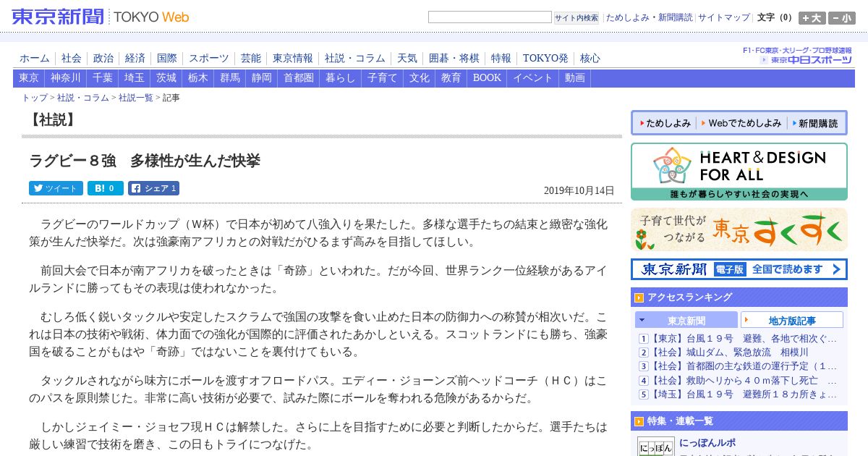This screenshot has width=868, height=456.
Task: Open 教育 in the blue bar
Action: pyautogui.click(x=451, y=78)
